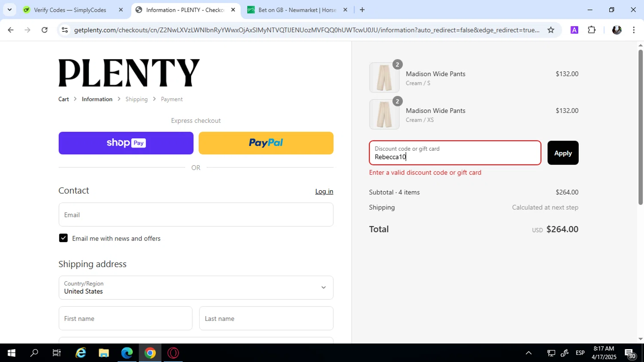Show hidden system tray icons
Image resolution: width=644 pixels, height=362 pixels.
tap(529, 353)
